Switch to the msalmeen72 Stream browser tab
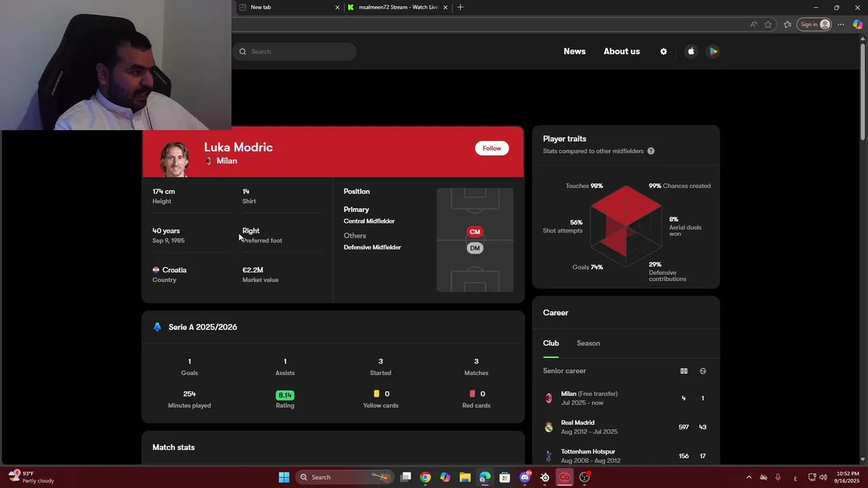 click(398, 7)
